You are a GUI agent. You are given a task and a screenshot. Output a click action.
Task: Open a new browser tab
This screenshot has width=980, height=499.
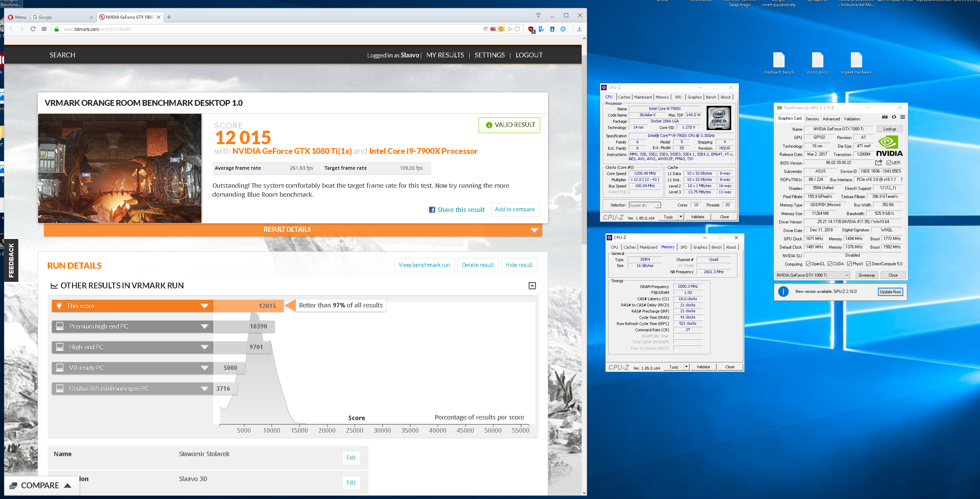tap(169, 17)
